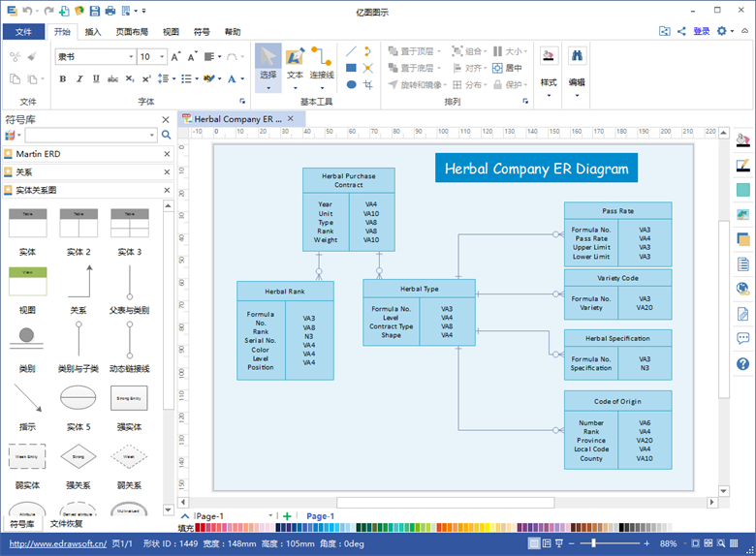This screenshot has width=756, height=556.
Task: Select the Herbal Type entity table
Action: coord(419,312)
